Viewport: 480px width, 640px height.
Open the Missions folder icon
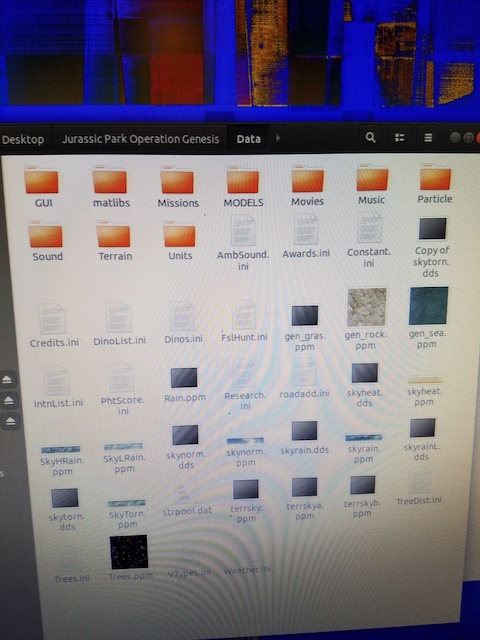pos(177,180)
